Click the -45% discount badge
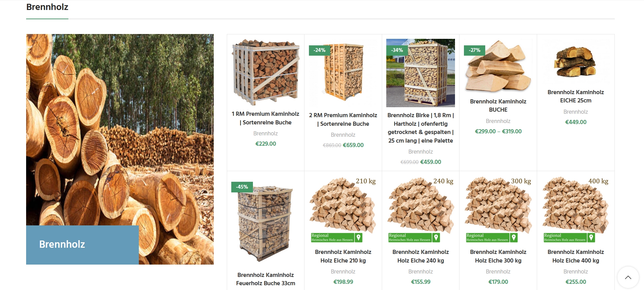This screenshot has width=644, height=290. [242, 187]
